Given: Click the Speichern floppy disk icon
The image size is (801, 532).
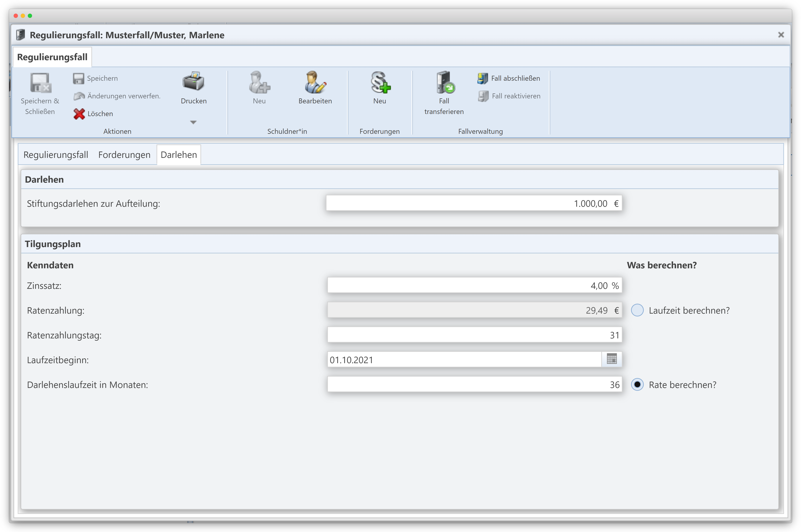Looking at the screenshot, I should pyautogui.click(x=78, y=78).
